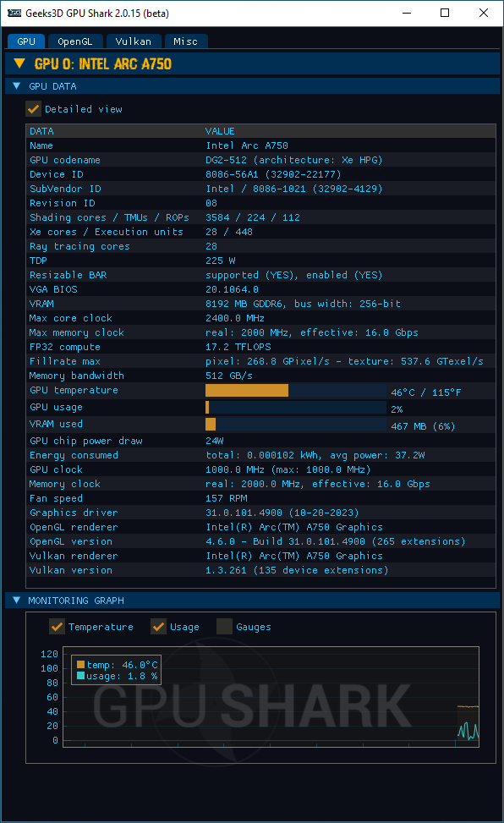The width and height of the screenshot is (504, 823).
Task: Select the Misc tab
Action: tap(186, 41)
